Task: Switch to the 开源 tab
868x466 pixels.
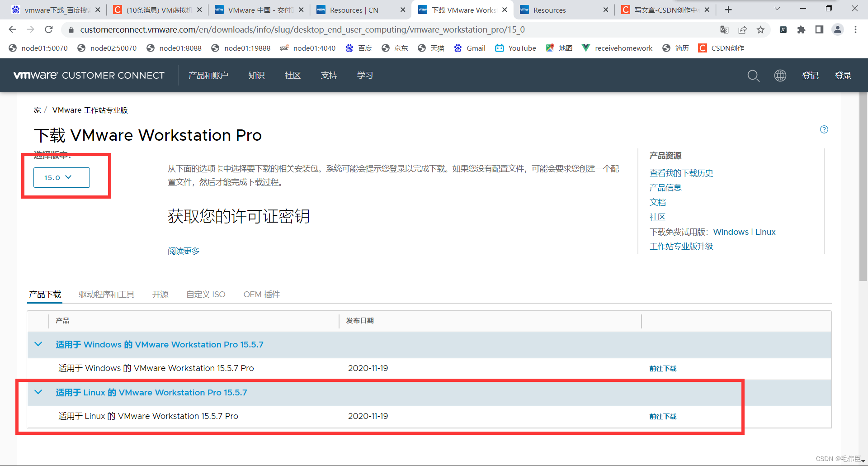Action: [x=160, y=295]
